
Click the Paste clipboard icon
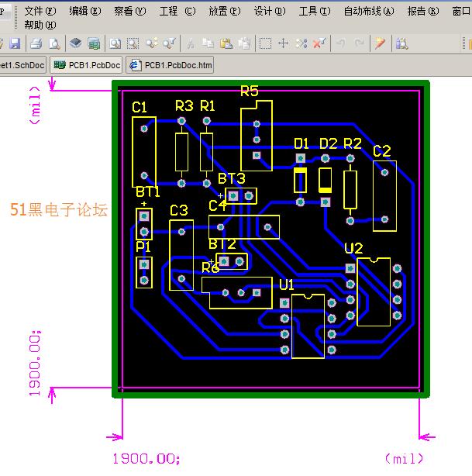click(226, 43)
